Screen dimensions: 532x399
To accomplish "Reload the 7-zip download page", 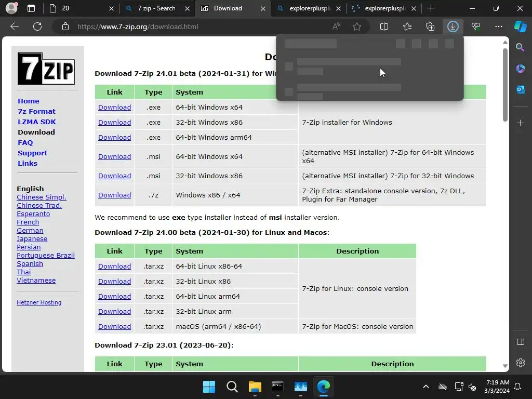I will click(x=37, y=26).
